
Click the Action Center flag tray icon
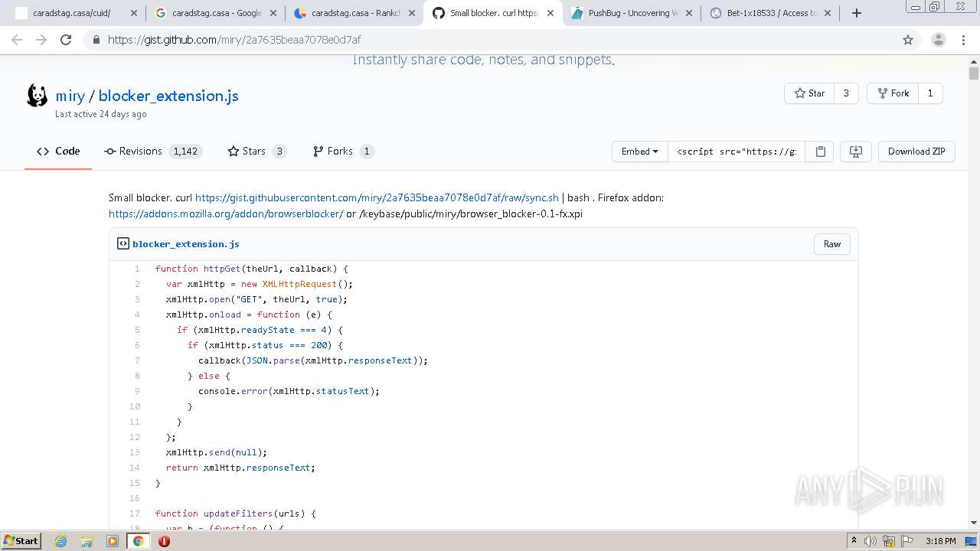[907, 541]
